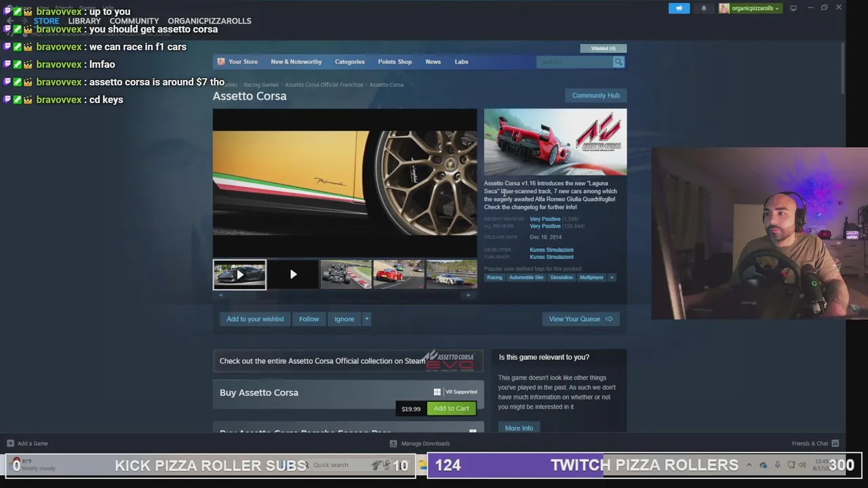Open the Your Store menu
The image size is (868, 488).
[243, 62]
